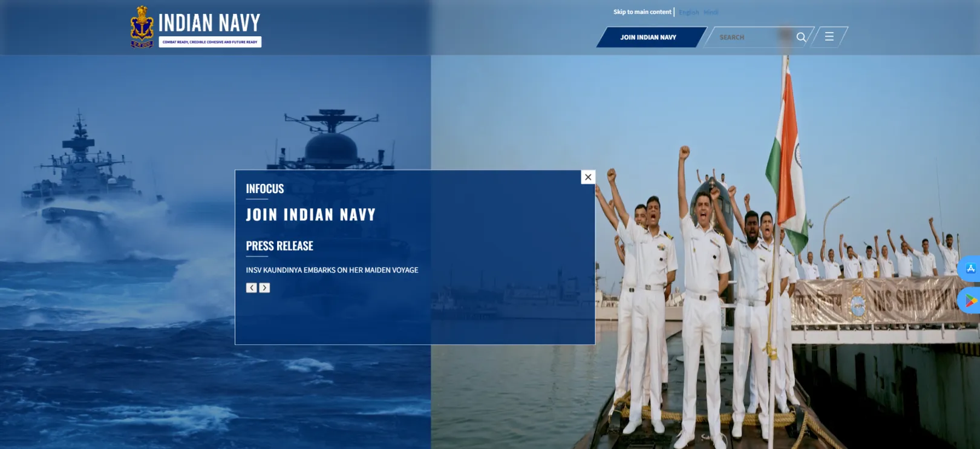Screen dimensions: 980x449
Task: Open the hamburger menu icon
Action: tap(829, 37)
